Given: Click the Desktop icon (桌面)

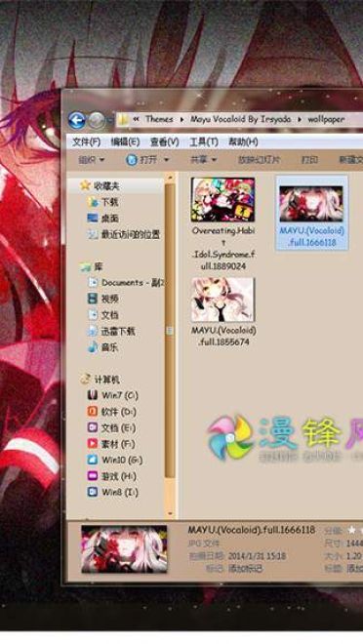Looking at the screenshot, I should coord(93,219).
